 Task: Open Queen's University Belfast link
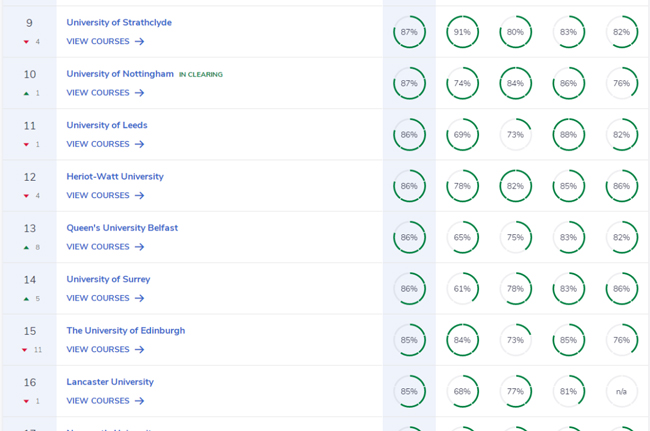point(122,228)
